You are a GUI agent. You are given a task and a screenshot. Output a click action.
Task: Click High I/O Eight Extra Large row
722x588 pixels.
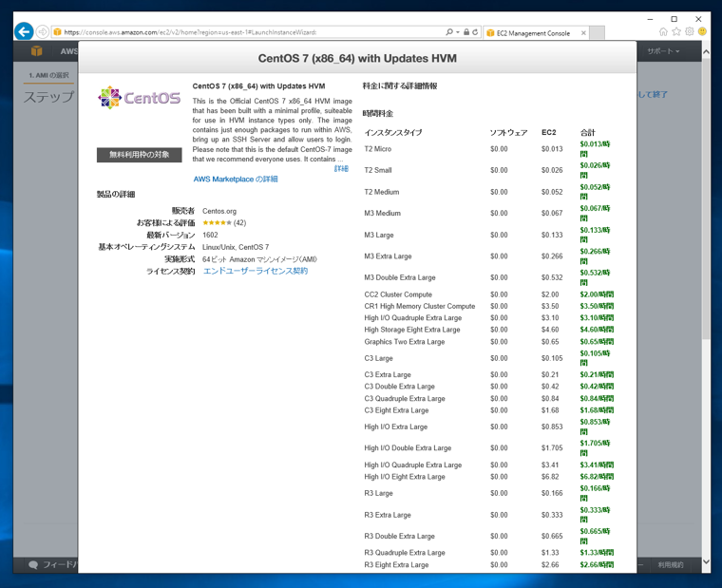[488, 477]
